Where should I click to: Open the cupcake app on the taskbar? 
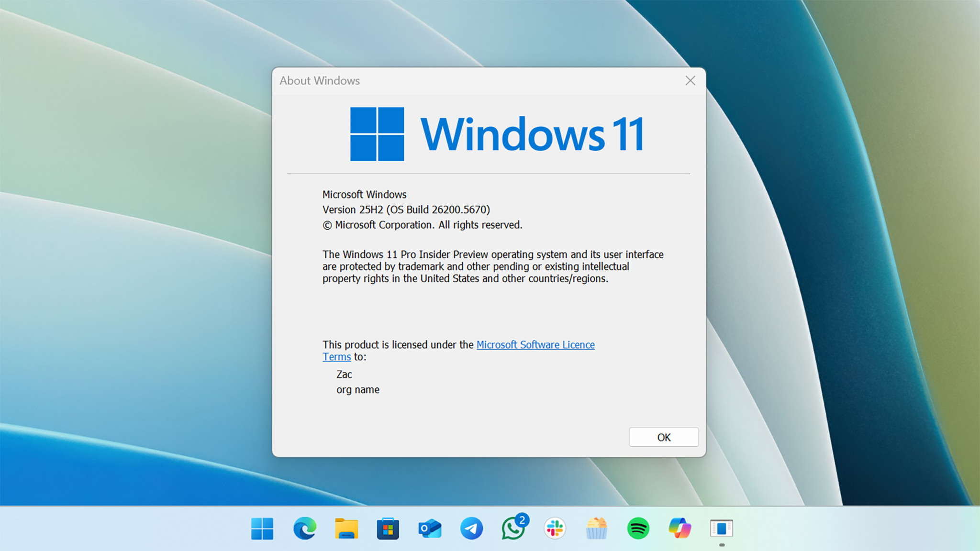[596, 529]
